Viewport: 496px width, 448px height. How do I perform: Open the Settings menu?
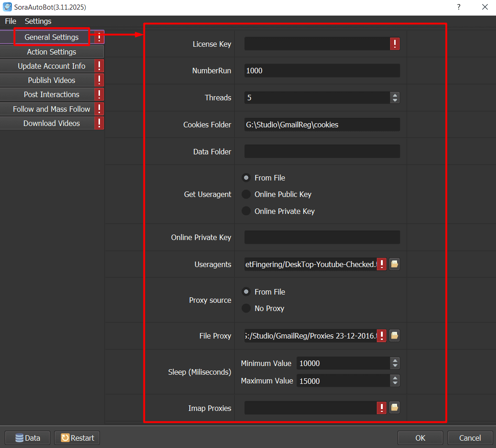pyautogui.click(x=38, y=21)
